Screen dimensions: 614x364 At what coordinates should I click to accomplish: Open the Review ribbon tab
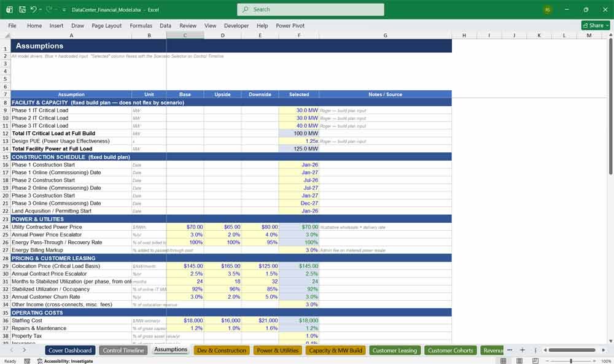[188, 25]
